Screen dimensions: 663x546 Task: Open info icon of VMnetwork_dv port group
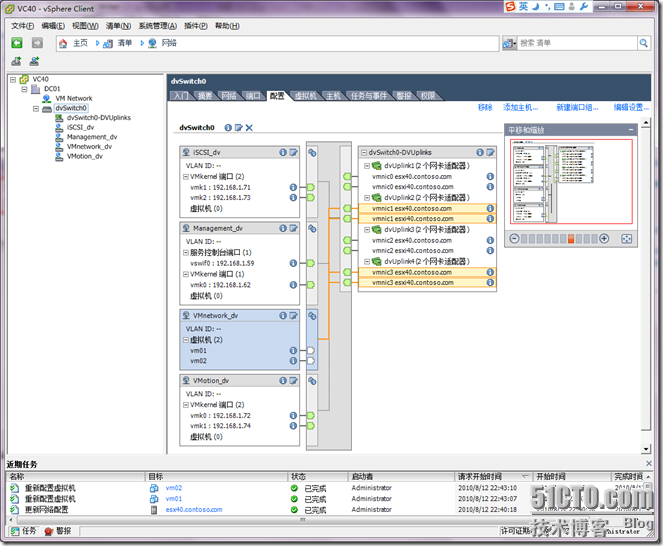283,316
